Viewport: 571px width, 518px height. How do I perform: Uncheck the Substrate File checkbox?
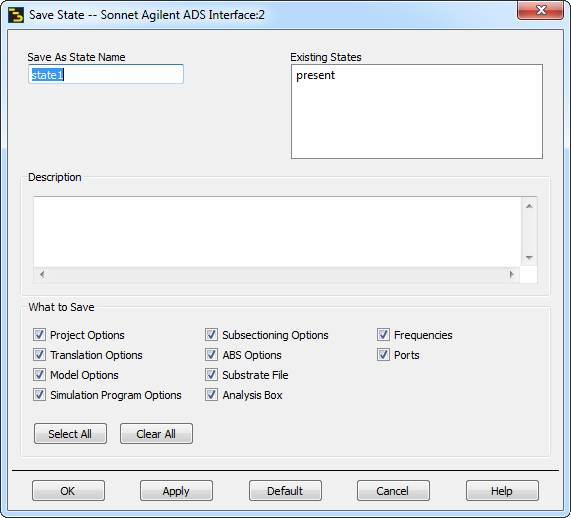coord(211,374)
